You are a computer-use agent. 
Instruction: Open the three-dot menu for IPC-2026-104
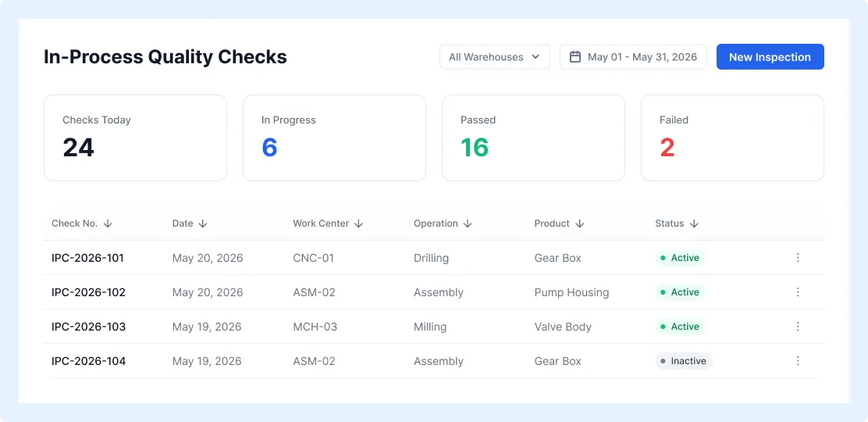click(798, 360)
